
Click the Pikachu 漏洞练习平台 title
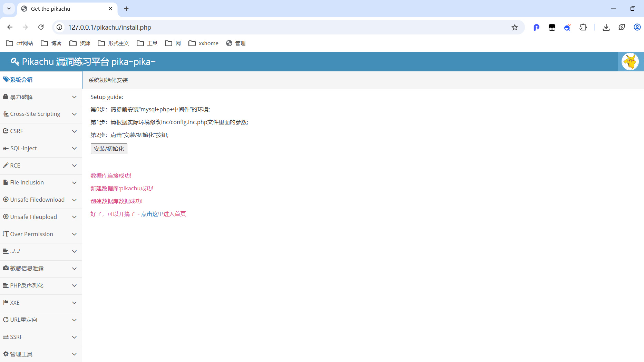(x=89, y=62)
